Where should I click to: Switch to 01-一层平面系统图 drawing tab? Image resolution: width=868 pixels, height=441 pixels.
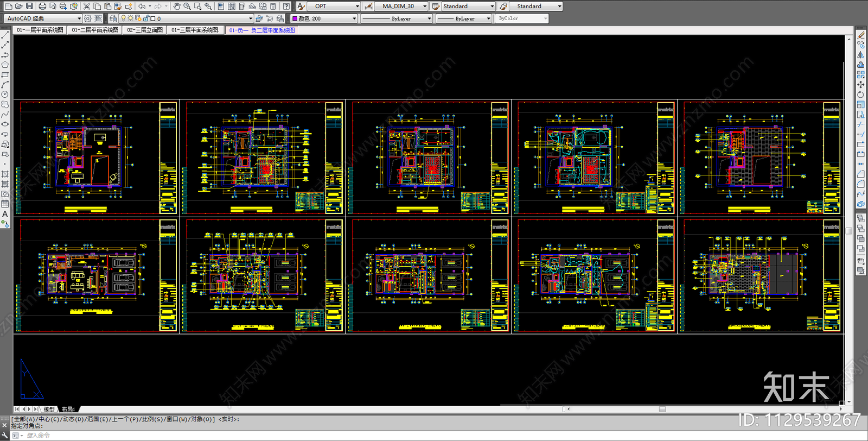40,30
